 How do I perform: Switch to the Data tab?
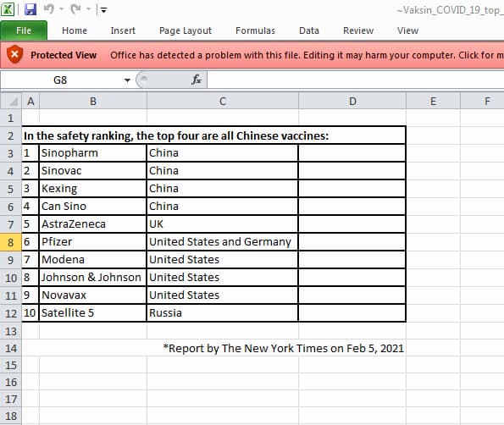pyautogui.click(x=309, y=30)
